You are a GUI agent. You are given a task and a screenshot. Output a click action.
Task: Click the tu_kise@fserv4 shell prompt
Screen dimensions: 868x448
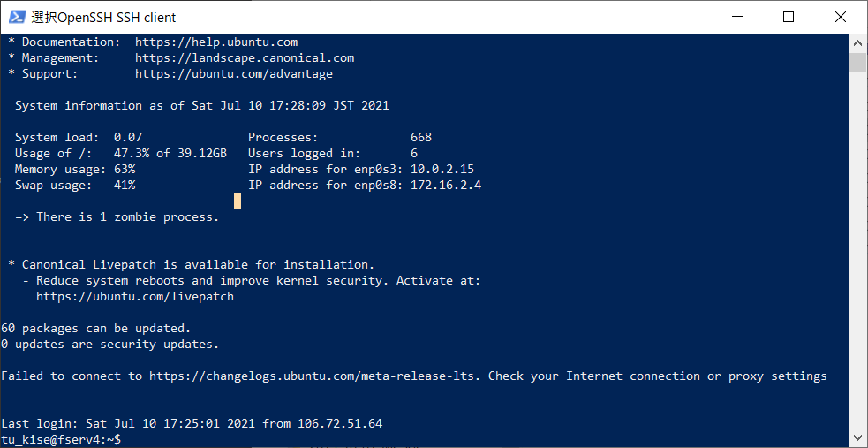point(61,439)
